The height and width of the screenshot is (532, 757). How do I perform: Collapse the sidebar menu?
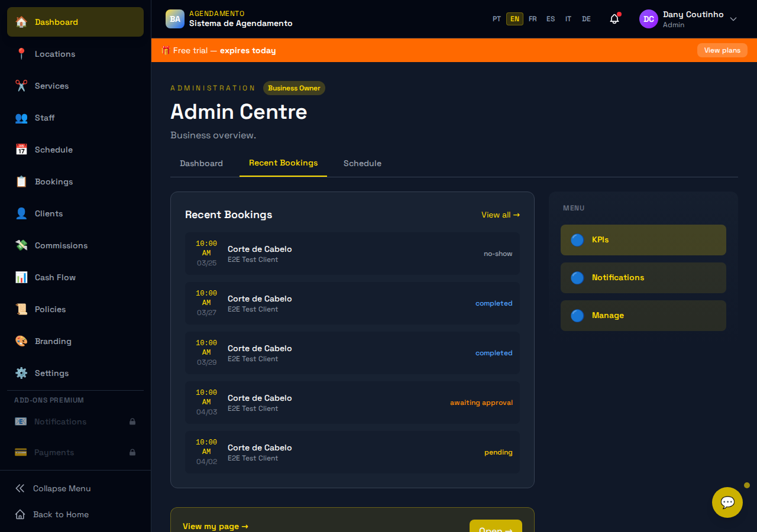[76, 488]
